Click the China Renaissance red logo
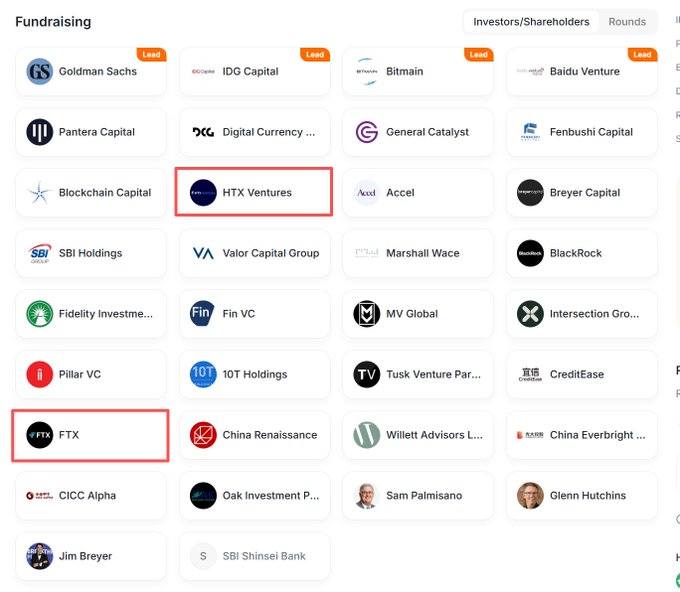This screenshot has height=592, width=680. click(x=203, y=435)
